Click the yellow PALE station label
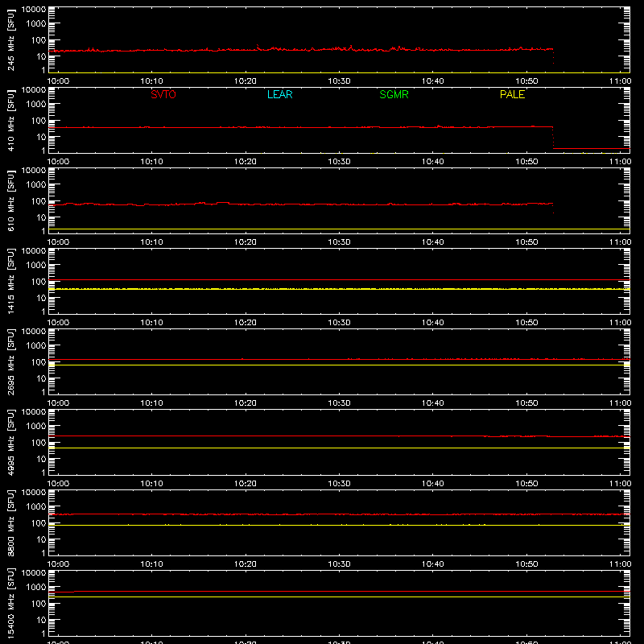The height and width of the screenshot is (644, 644). tap(512, 94)
